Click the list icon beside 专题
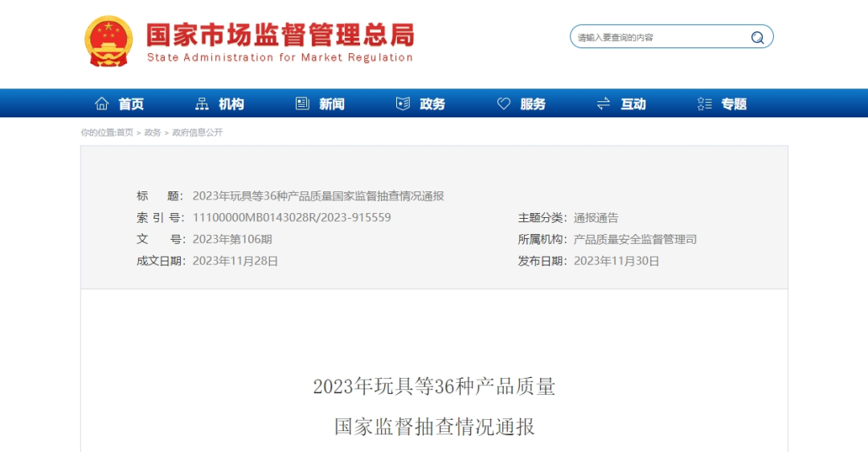This screenshot has width=868, height=452. (x=704, y=104)
